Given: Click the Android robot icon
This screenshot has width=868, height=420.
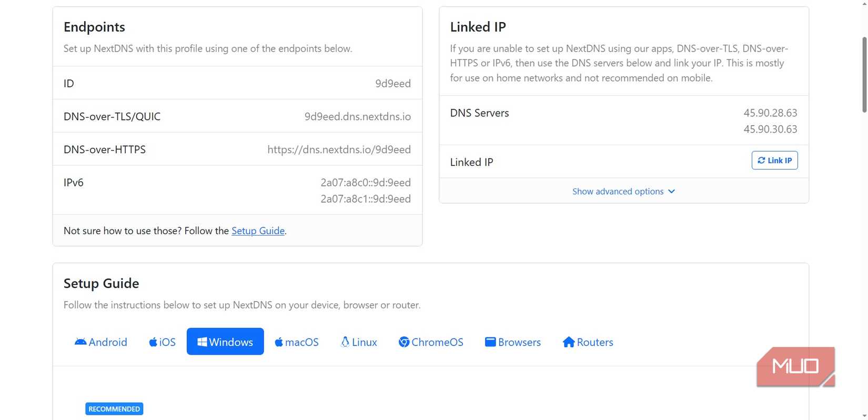Looking at the screenshot, I should click(x=80, y=342).
